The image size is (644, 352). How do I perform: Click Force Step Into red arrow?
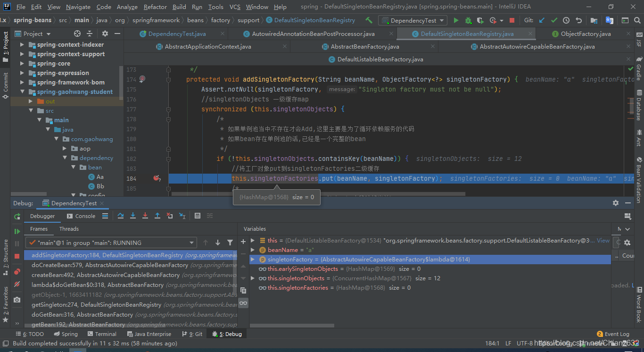(x=145, y=216)
